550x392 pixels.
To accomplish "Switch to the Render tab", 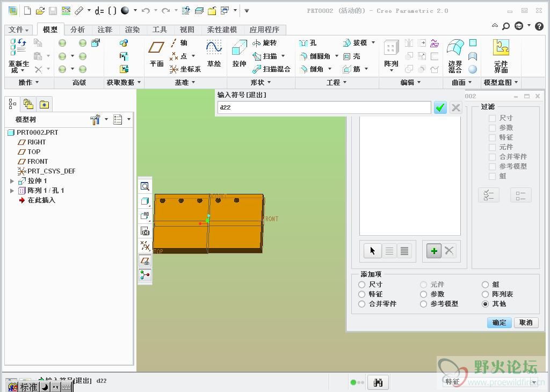I will pos(132,30).
